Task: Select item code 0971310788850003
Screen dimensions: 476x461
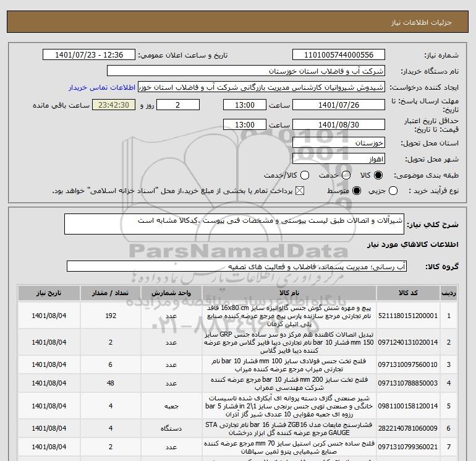Action: pyautogui.click(x=408, y=383)
